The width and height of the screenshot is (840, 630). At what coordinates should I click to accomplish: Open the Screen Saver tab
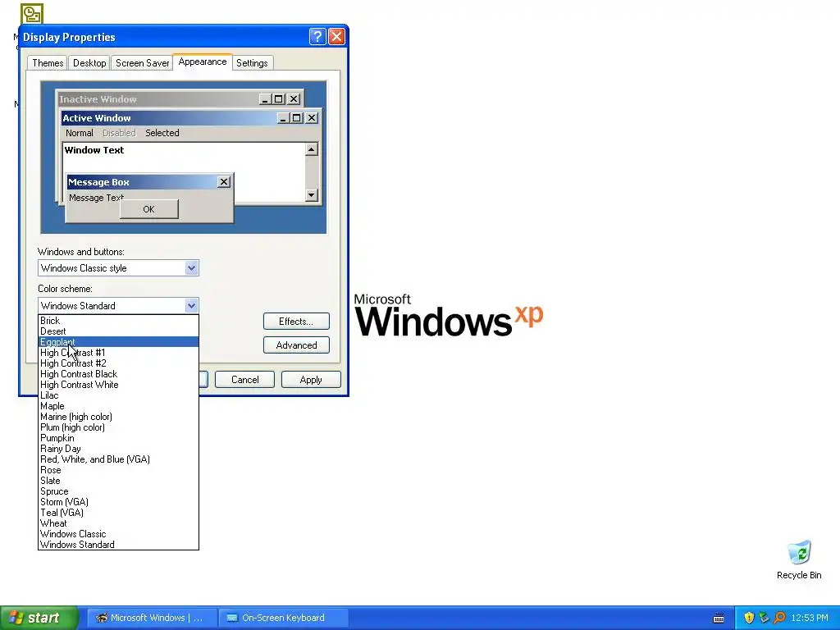pyautogui.click(x=142, y=63)
